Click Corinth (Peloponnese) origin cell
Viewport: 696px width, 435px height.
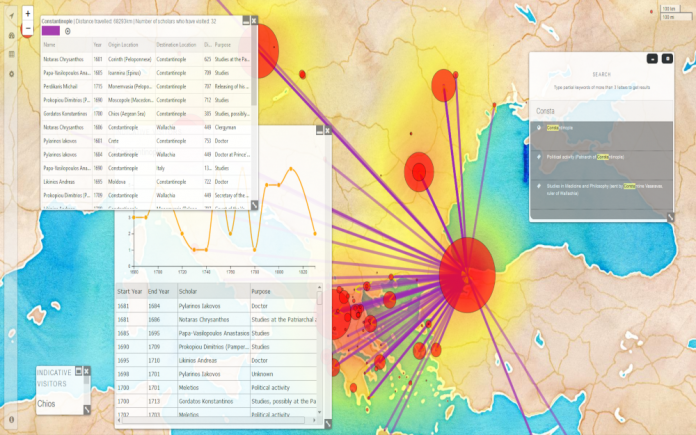tap(130, 59)
